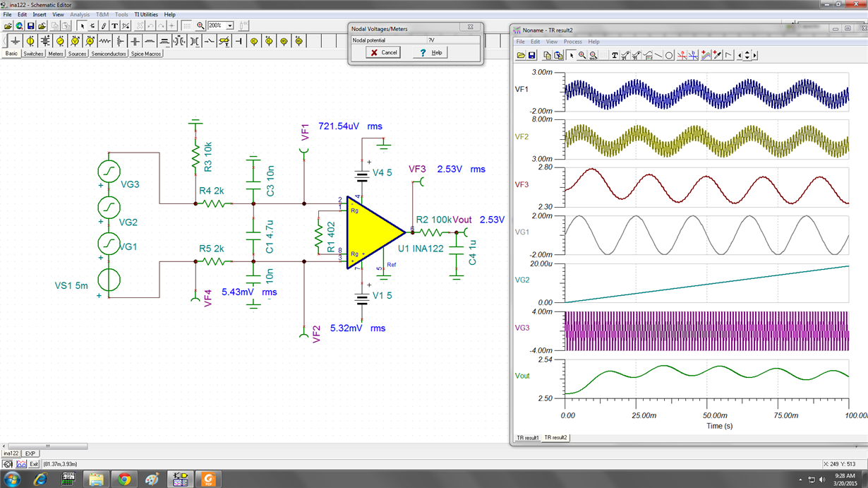Screen dimensions: 868x488
Task: Click the Save icon in the schematic editor
Action: click(x=31, y=25)
